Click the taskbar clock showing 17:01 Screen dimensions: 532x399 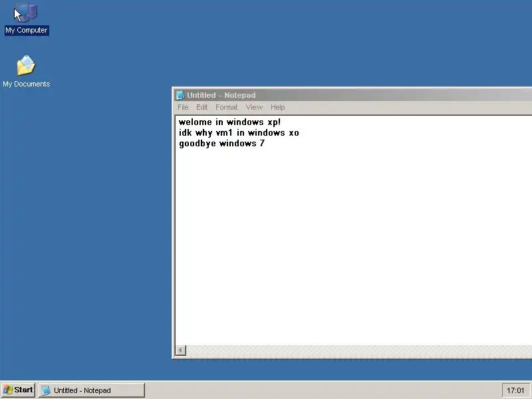tap(515, 390)
